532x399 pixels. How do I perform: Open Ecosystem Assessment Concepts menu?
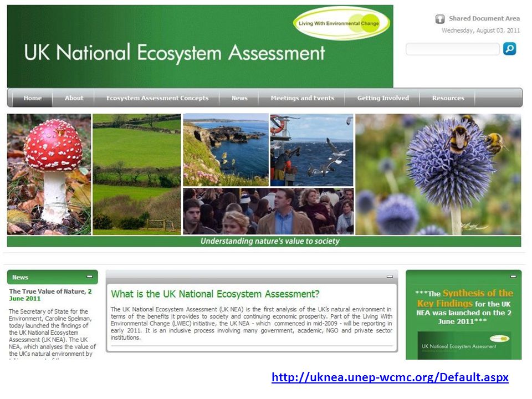(x=157, y=98)
